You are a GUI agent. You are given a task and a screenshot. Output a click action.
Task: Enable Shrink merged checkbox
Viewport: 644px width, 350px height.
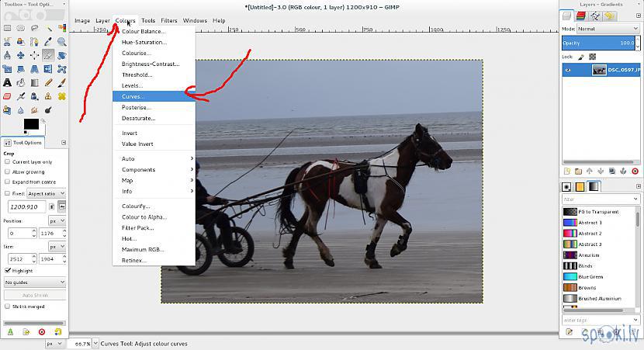tap(8, 306)
